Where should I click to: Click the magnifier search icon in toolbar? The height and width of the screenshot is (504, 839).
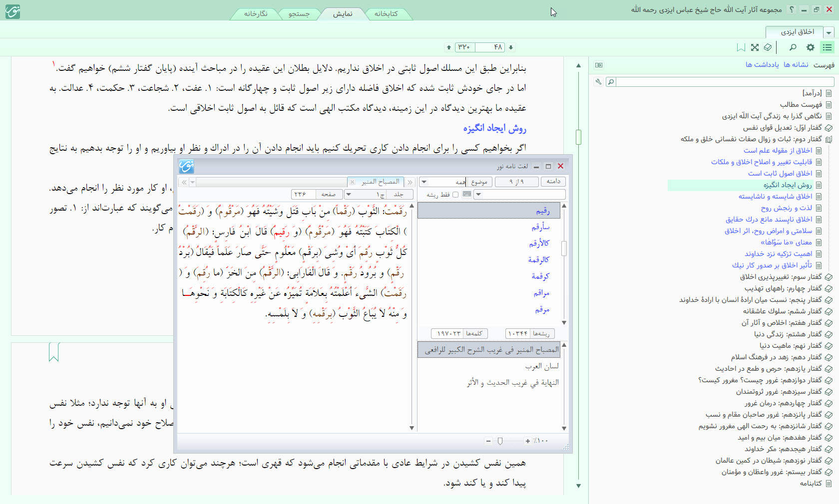[793, 47]
